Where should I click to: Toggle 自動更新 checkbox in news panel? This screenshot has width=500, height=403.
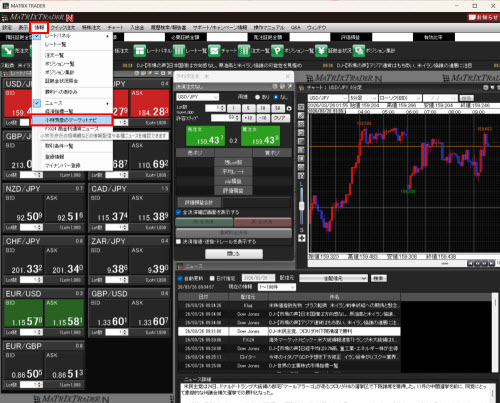tap(180, 278)
